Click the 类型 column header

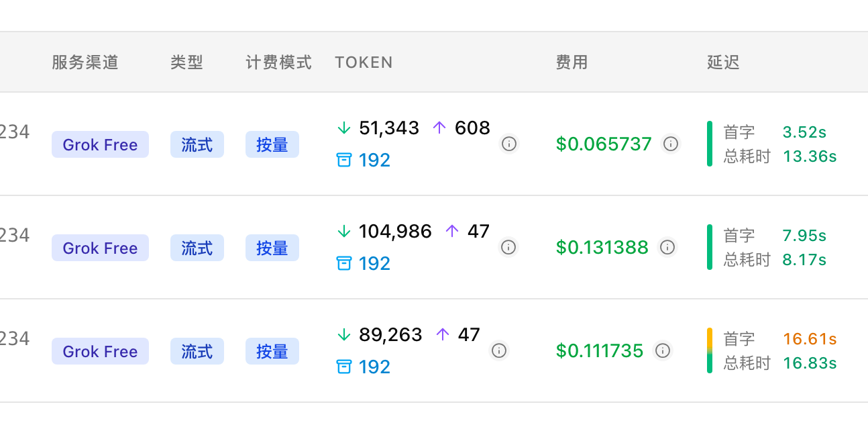pos(186,62)
